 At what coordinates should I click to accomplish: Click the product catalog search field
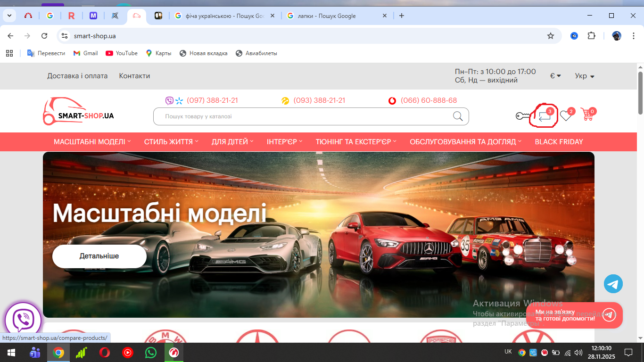(302, 116)
